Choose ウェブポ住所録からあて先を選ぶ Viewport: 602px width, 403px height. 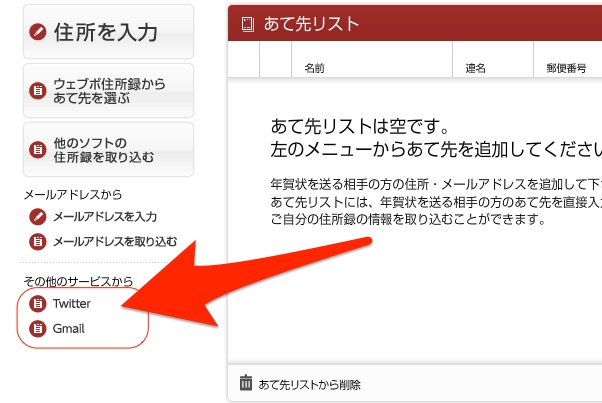pyautogui.click(x=108, y=91)
